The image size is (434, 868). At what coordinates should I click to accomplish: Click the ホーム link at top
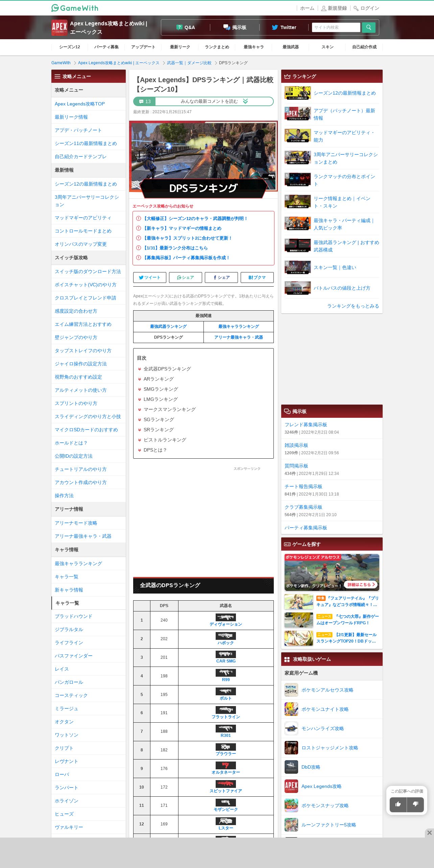[x=307, y=8]
